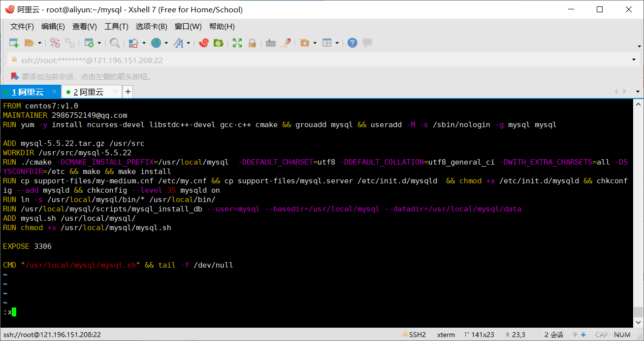The height and width of the screenshot is (341, 644).
Task: Click the blue down arrow status icon
Action: 583,335
